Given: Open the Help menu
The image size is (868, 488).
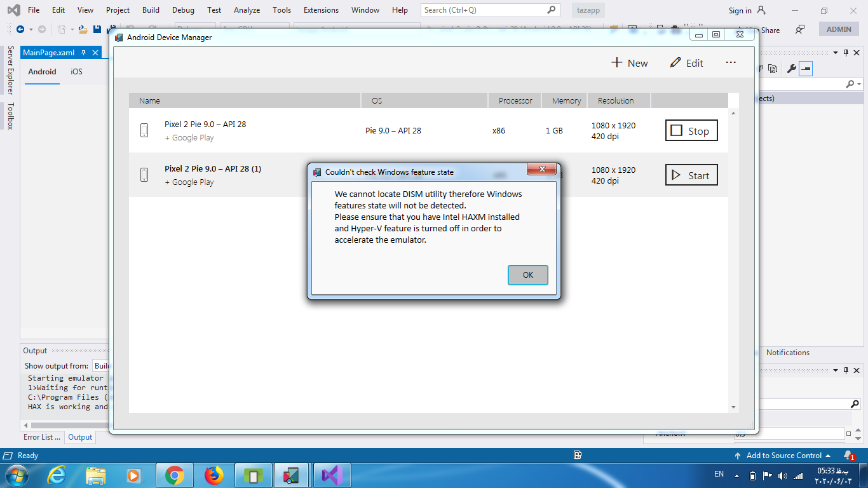Looking at the screenshot, I should 400,10.
